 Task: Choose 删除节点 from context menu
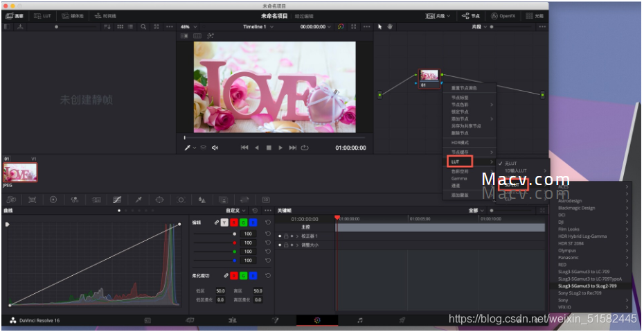460,133
